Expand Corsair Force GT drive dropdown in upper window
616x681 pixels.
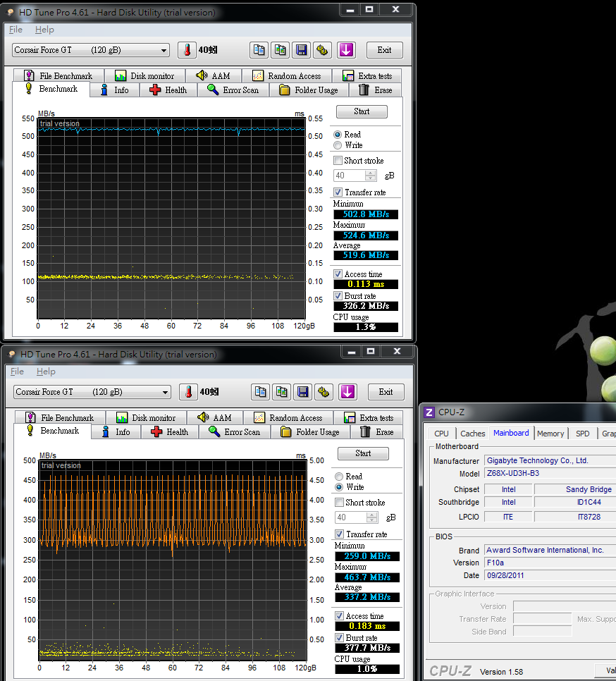[164, 50]
